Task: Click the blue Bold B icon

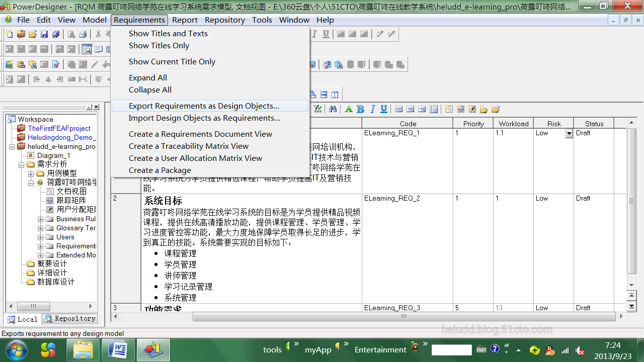Action: [x=360, y=109]
